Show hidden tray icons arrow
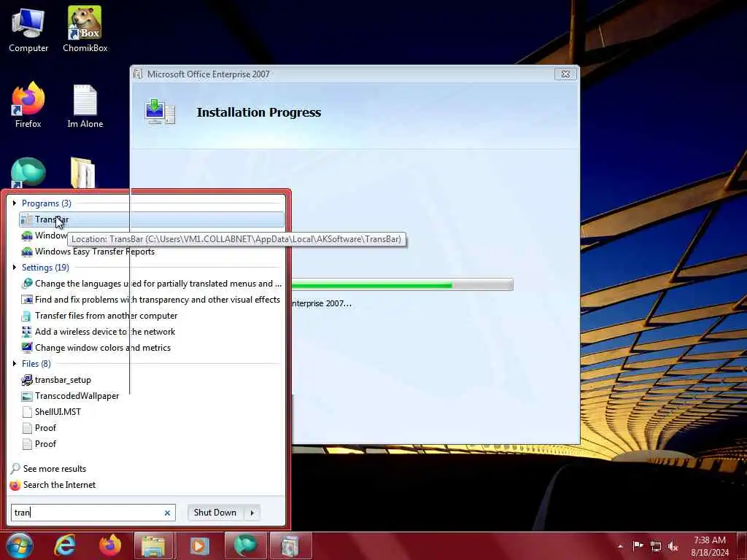Screen dimensions: 747x560 pos(620,546)
